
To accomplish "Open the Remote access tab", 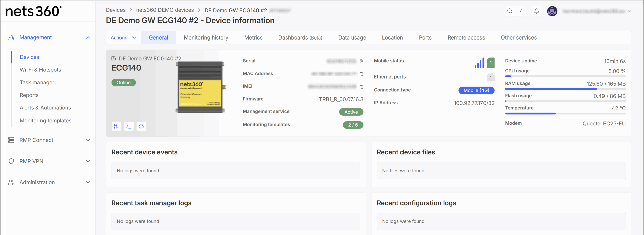I will [466, 38].
